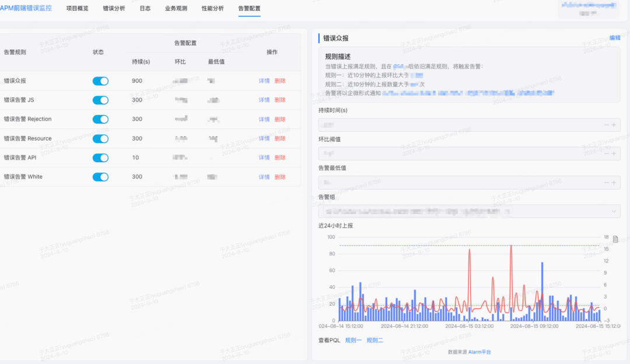The image size is (630, 364).
Task: Click the 最低值 column header
Action: 216,61
